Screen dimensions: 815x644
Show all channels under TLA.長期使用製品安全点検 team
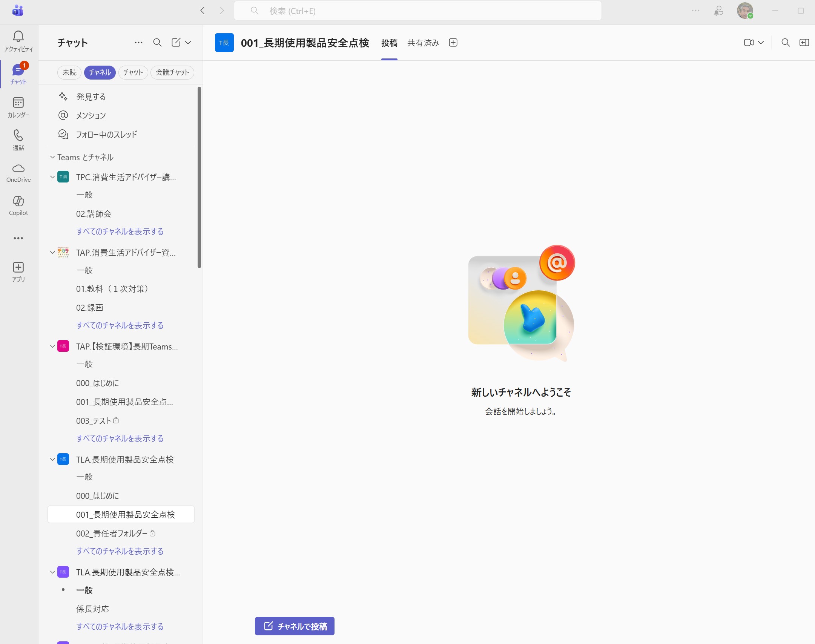tap(120, 551)
